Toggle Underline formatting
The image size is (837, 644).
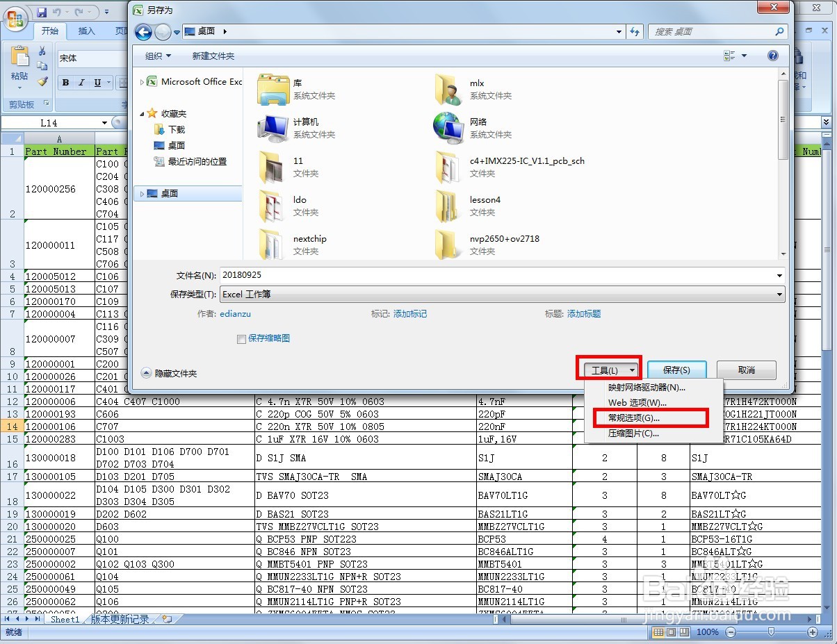[97, 83]
